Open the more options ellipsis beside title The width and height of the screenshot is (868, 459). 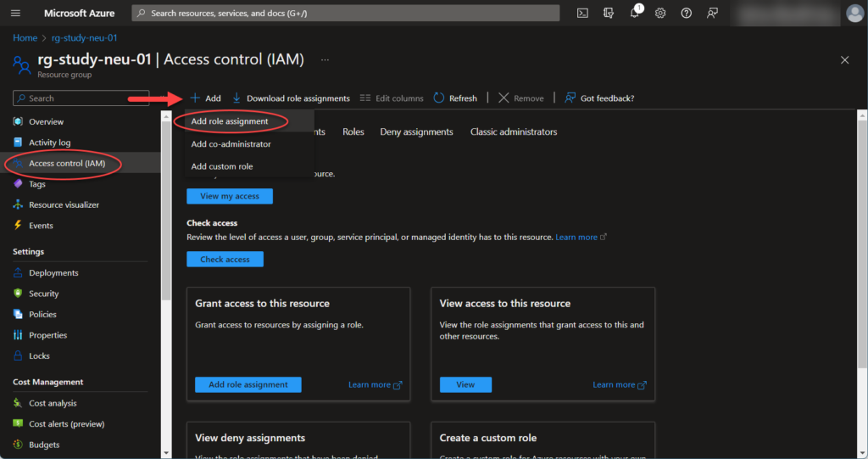tap(325, 60)
